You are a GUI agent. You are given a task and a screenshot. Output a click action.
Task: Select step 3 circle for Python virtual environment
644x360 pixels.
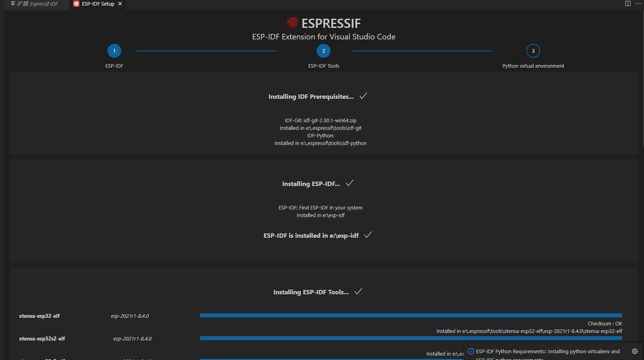(533, 51)
